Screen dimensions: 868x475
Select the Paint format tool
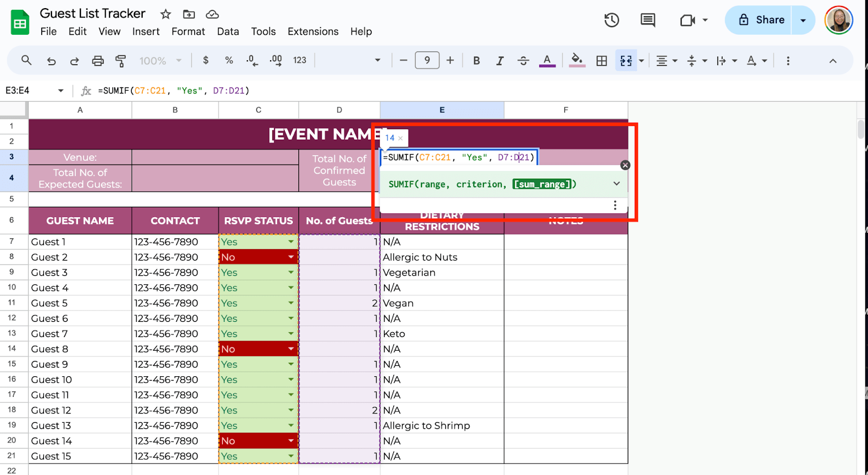[120, 61]
